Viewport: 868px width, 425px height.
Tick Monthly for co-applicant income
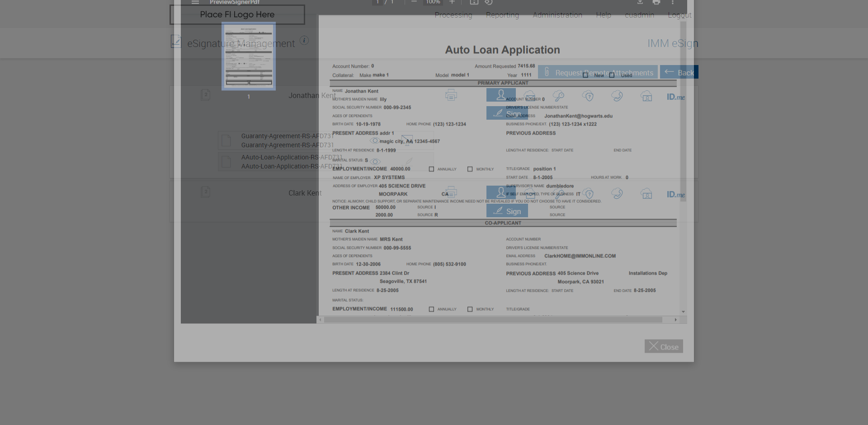pos(470,309)
